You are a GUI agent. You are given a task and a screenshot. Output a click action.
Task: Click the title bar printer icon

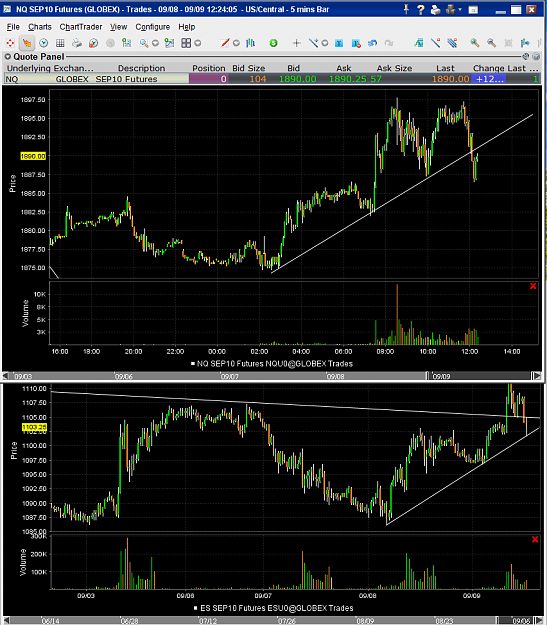coord(435,10)
